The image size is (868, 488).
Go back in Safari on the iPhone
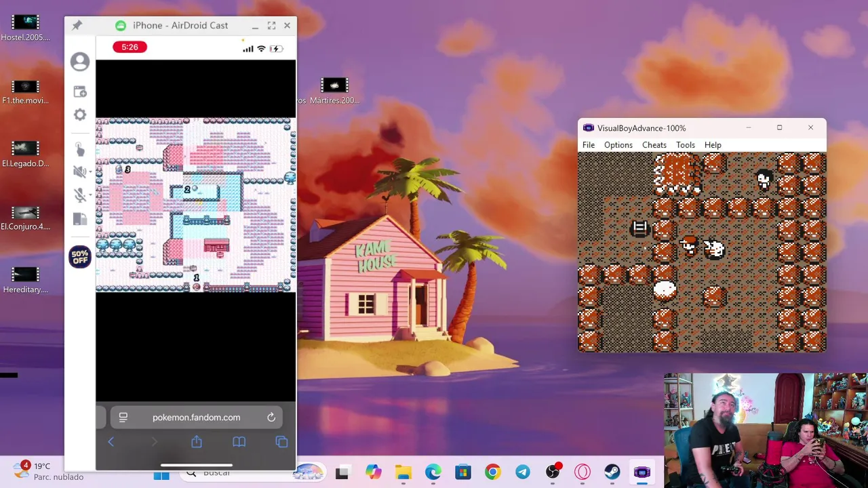111,442
